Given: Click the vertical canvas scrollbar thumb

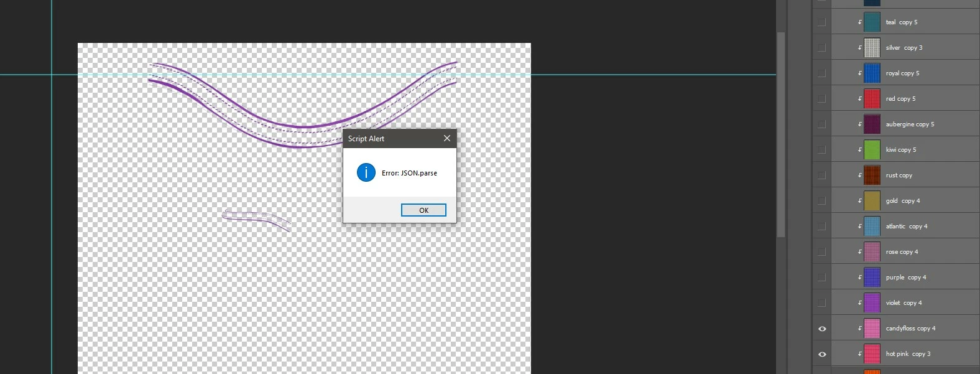Looking at the screenshot, I should (781, 134).
